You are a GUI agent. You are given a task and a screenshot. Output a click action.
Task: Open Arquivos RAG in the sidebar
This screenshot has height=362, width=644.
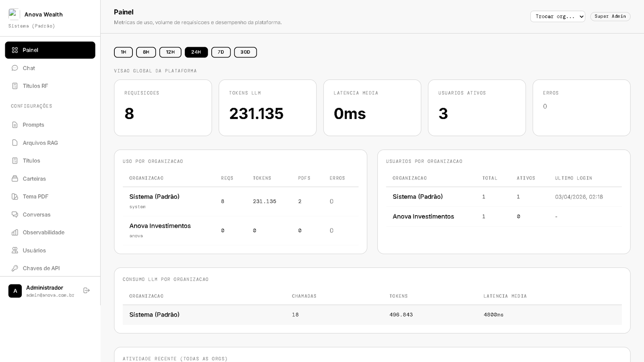pos(40,143)
